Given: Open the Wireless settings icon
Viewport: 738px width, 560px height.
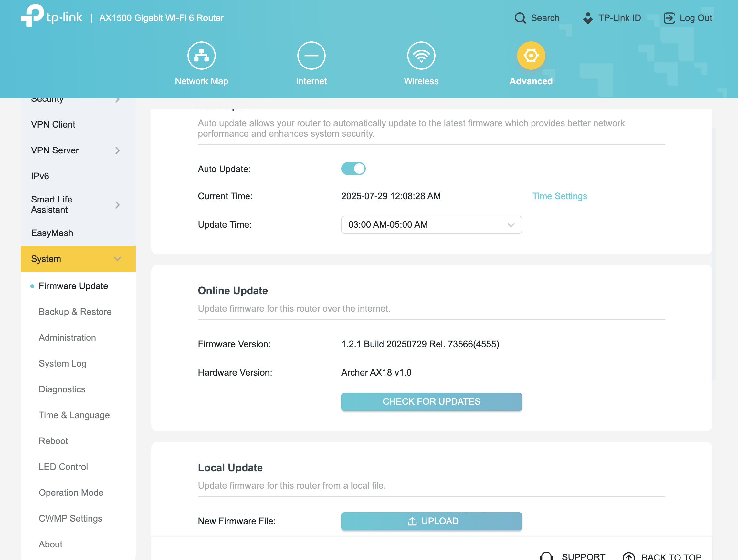Looking at the screenshot, I should pos(421,55).
